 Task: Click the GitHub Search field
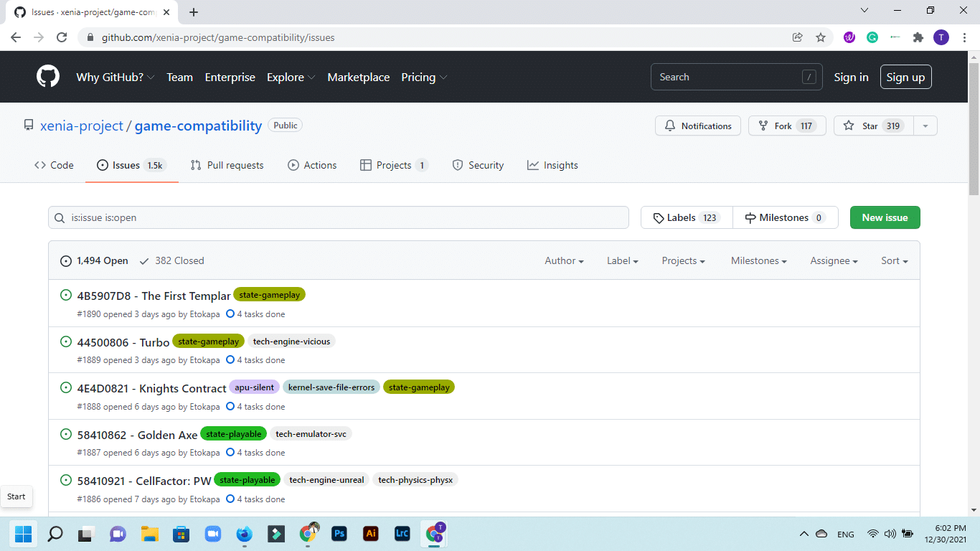(738, 77)
